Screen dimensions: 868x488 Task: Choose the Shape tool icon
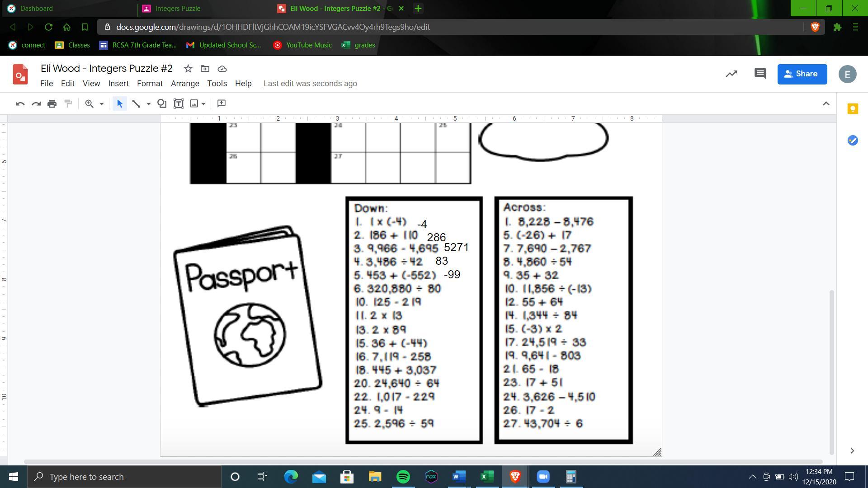click(161, 103)
